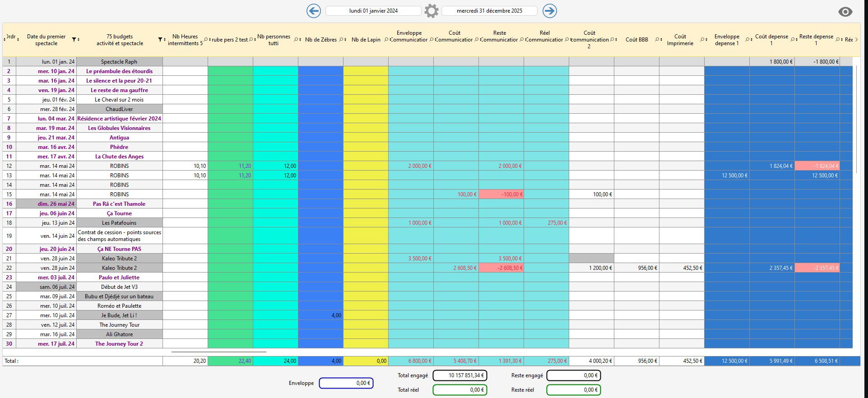Open the date range settings gear
This screenshot has height=398, width=868.
tap(431, 11)
